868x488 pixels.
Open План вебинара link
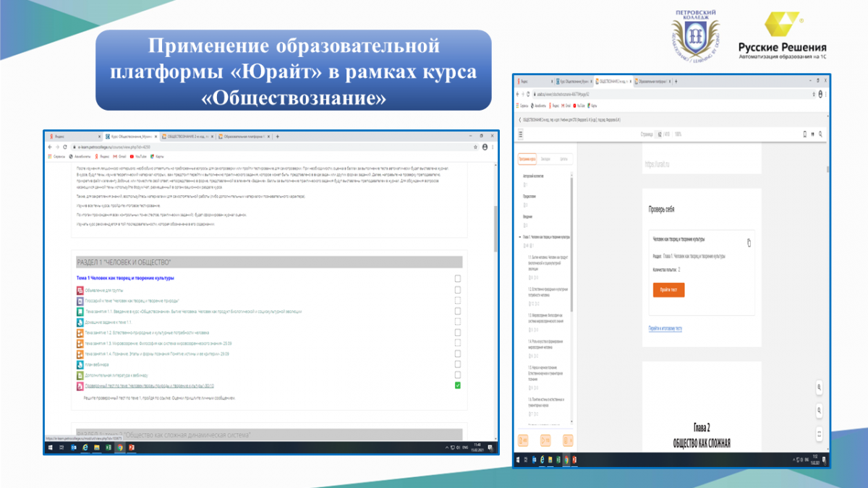click(96, 365)
